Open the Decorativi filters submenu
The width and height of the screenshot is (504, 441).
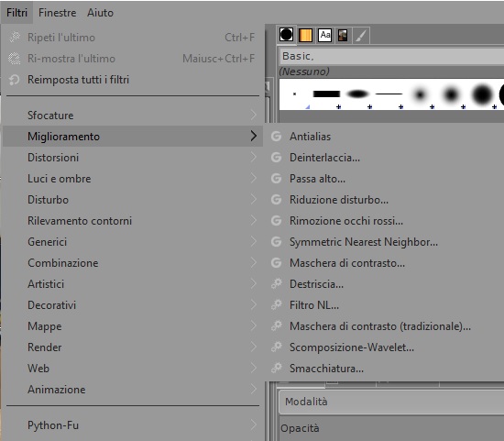point(133,305)
